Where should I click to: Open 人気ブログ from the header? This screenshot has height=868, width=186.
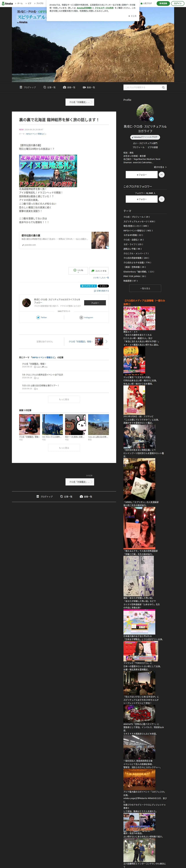146,3
